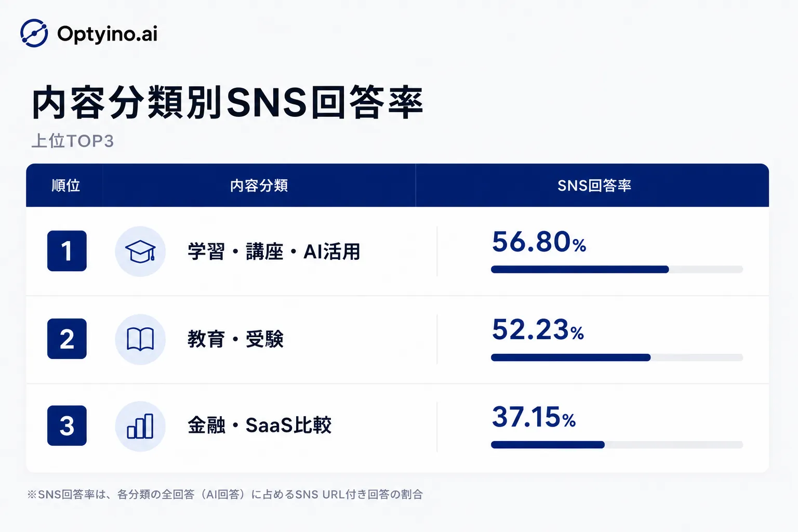Select the rank 3 badge

tap(67, 425)
